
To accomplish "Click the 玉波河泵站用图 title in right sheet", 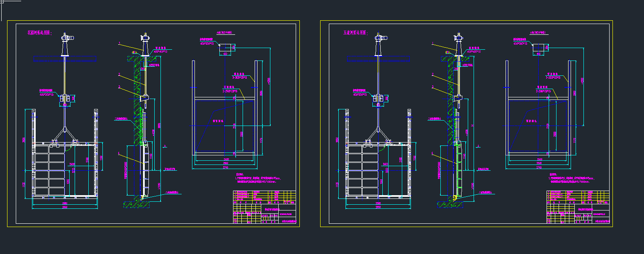I will (x=355, y=32).
